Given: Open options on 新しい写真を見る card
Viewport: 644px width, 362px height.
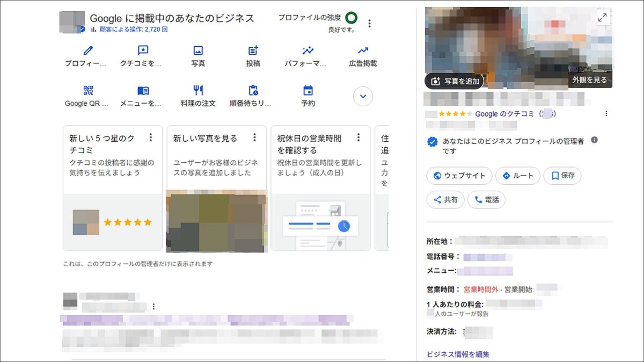Looking at the screenshot, I should (x=254, y=137).
